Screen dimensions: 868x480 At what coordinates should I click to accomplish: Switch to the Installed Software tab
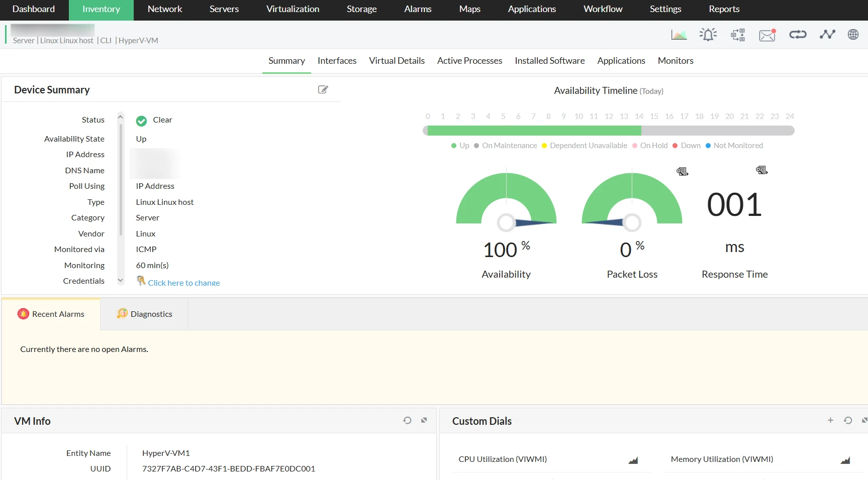(549, 61)
